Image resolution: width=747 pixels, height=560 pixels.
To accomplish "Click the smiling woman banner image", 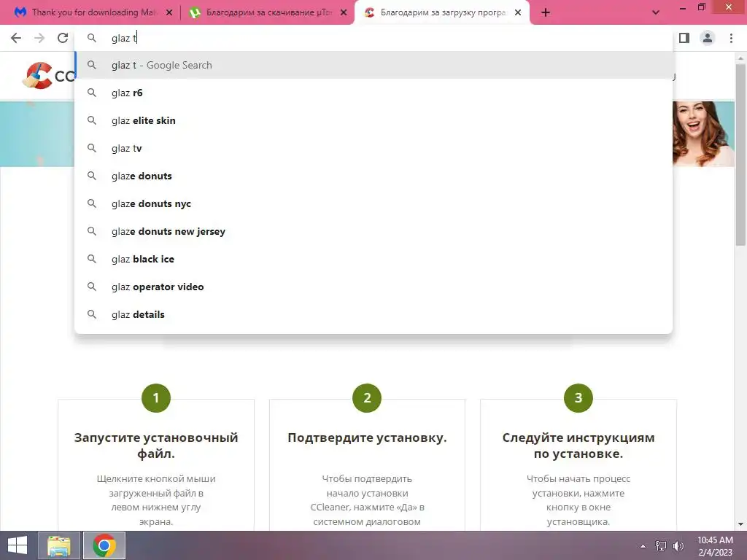I will tap(703, 134).
